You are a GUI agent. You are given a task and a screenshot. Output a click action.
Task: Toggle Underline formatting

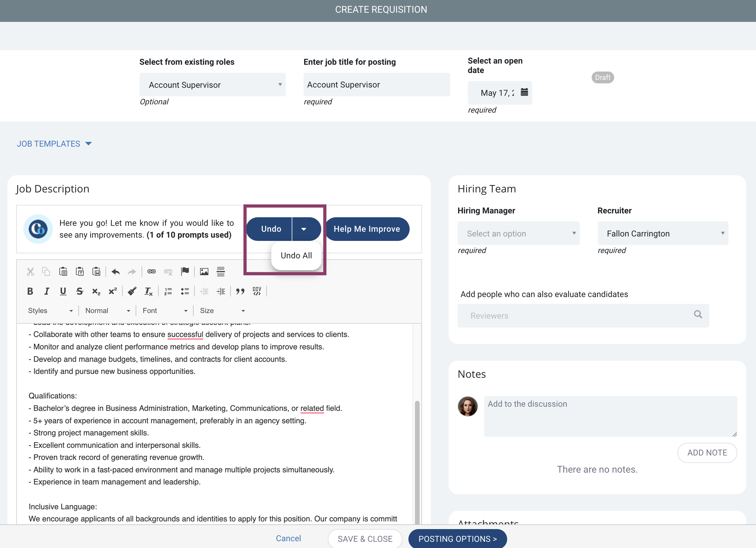point(63,291)
